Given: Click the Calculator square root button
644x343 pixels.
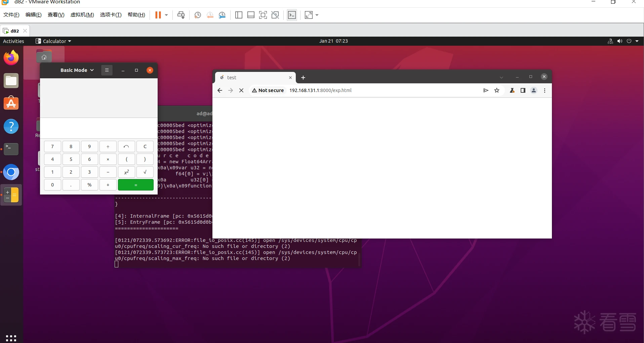Looking at the screenshot, I should point(145,172).
